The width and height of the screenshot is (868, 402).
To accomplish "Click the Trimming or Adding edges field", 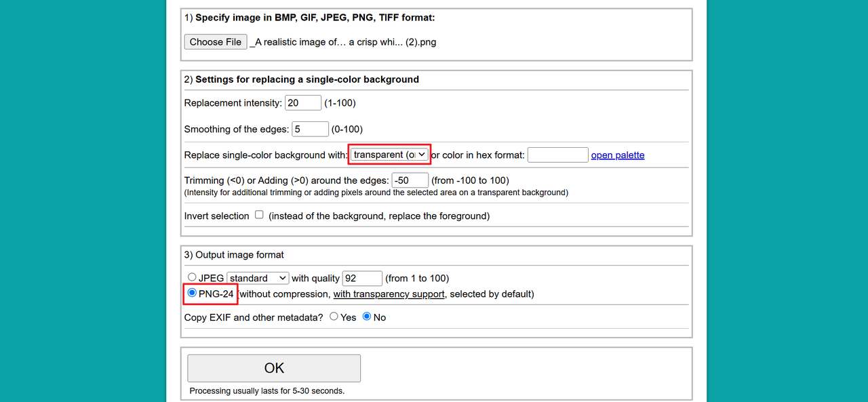I will click(410, 180).
